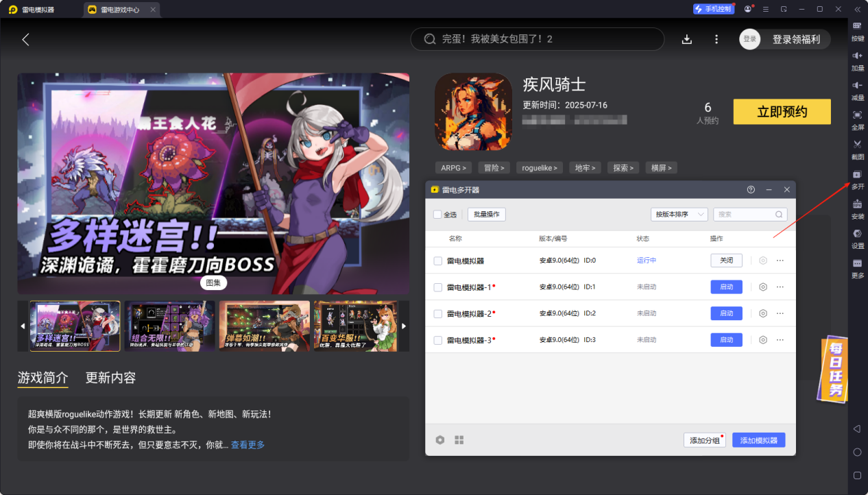The image size is (868, 495).
Task: Open settings gear for 雷电模拟器-1
Action: pyautogui.click(x=763, y=287)
